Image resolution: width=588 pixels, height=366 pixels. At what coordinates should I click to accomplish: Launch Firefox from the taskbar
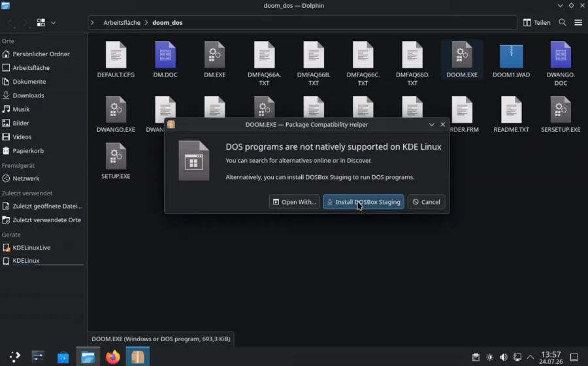112,357
